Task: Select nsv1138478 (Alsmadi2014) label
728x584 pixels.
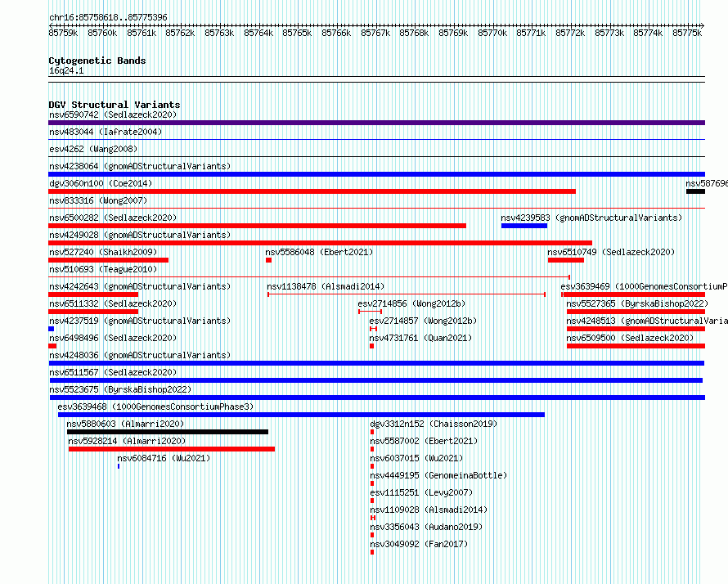Action: coord(326,286)
